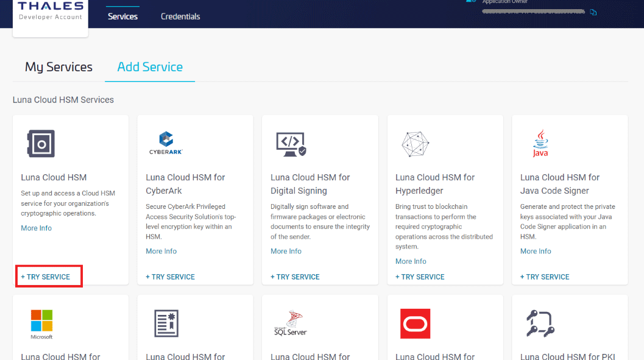The image size is (644, 360).
Task: Click the PKI keys icon
Action: click(x=539, y=323)
